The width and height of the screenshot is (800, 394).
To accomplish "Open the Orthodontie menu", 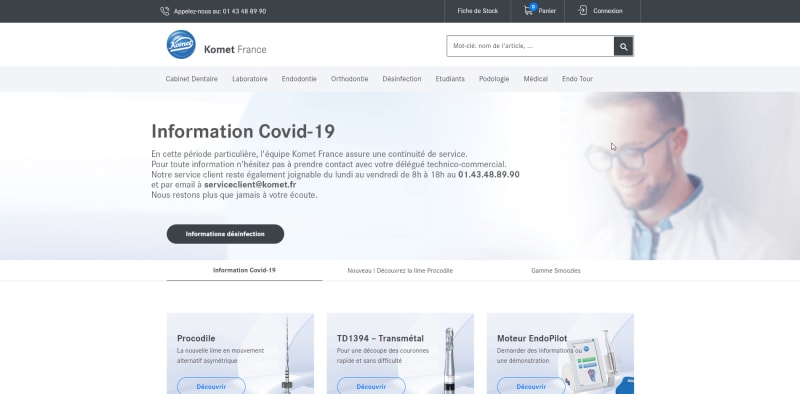I will coord(349,79).
